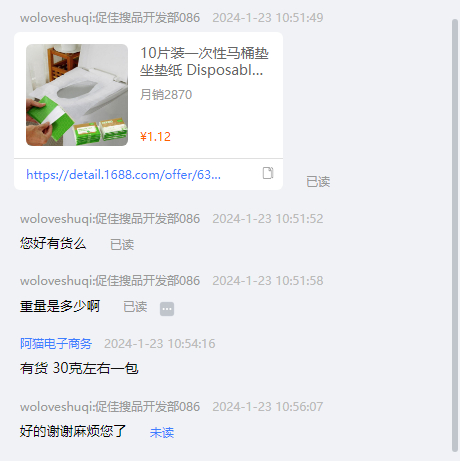460x461 pixels.
Task: Click the sender name 阿猫电子商务
Action: [x=56, y=344]
